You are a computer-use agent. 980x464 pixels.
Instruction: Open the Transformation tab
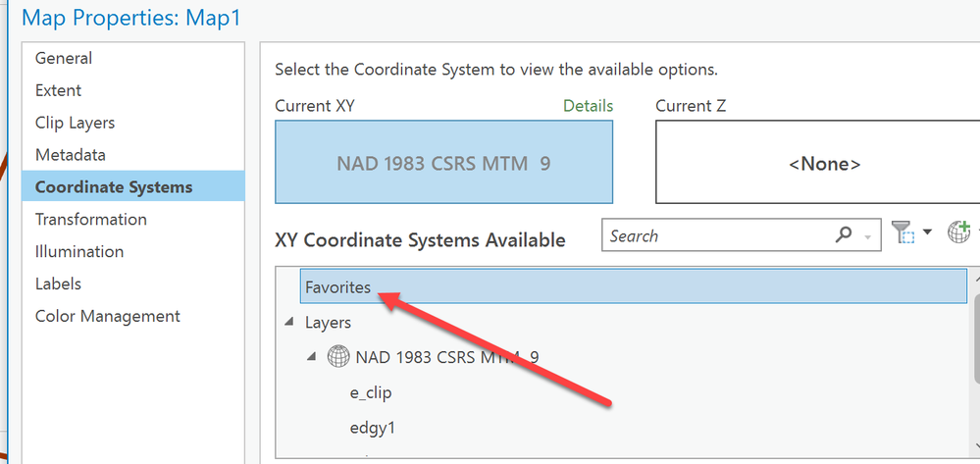(91, 219)
